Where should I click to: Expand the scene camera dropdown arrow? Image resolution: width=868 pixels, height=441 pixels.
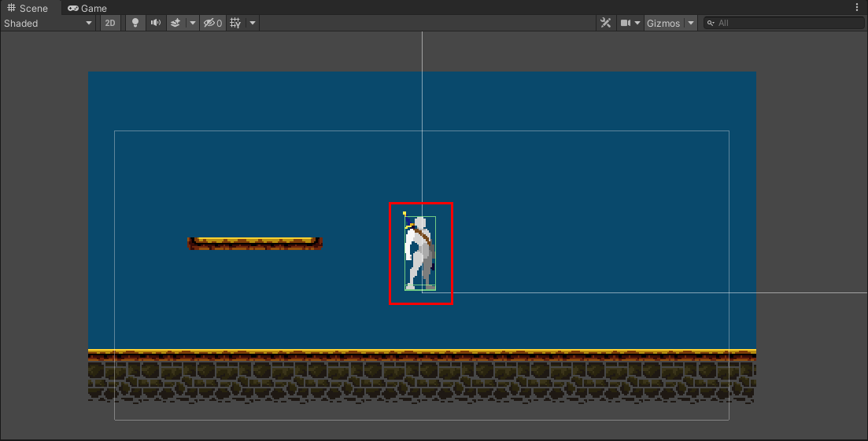pyautogui.click(x=637, y=24)
